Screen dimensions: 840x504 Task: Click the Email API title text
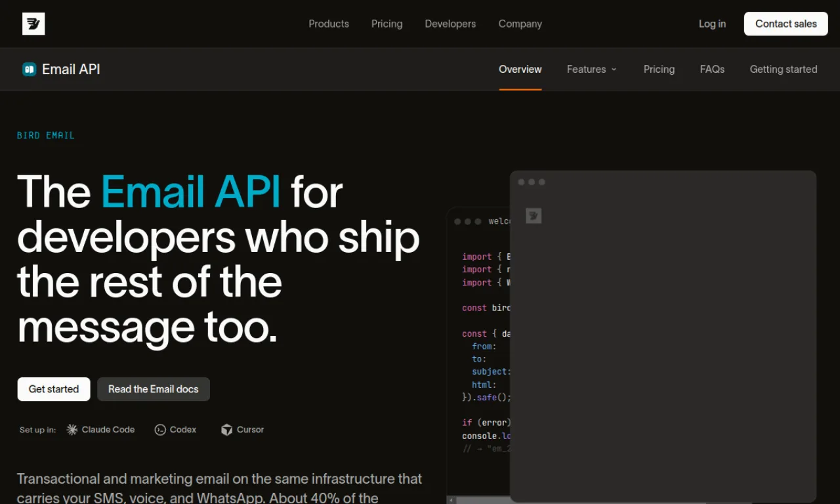pos(71,69)
